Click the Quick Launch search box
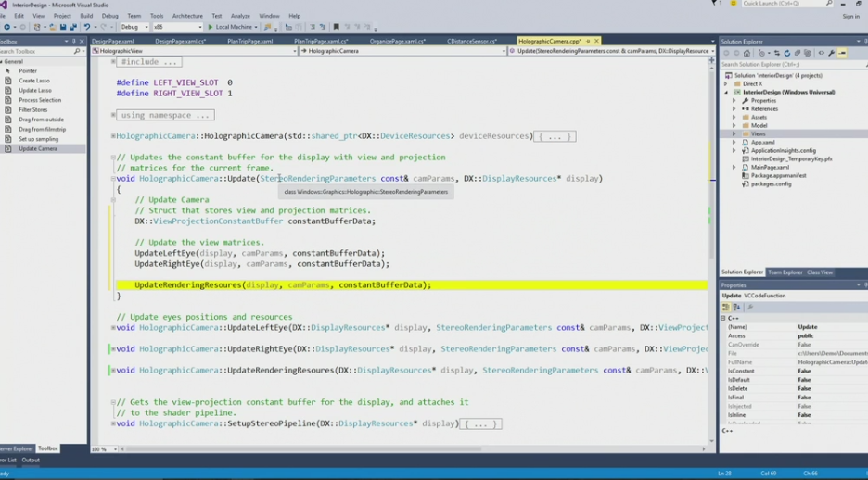This screenshot has width=868, height=480. [781, 4]
